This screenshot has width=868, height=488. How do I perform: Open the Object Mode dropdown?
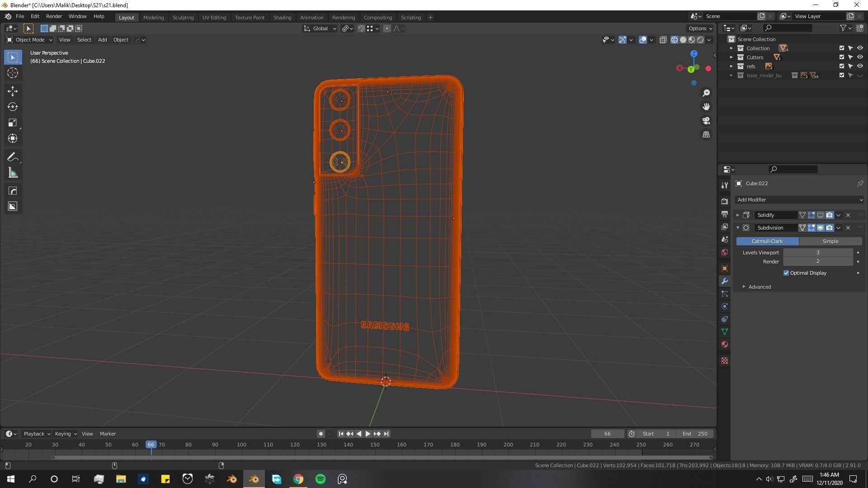point(29,40)
